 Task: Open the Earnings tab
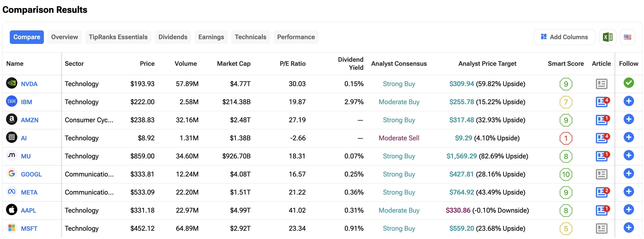tap(211, 37)
